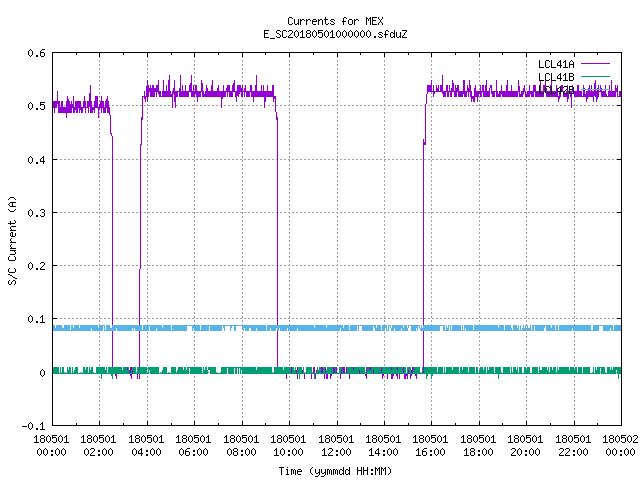640x480 pixels.
Task: Click the 0.2 y-axis tick value
Action: 36,266
